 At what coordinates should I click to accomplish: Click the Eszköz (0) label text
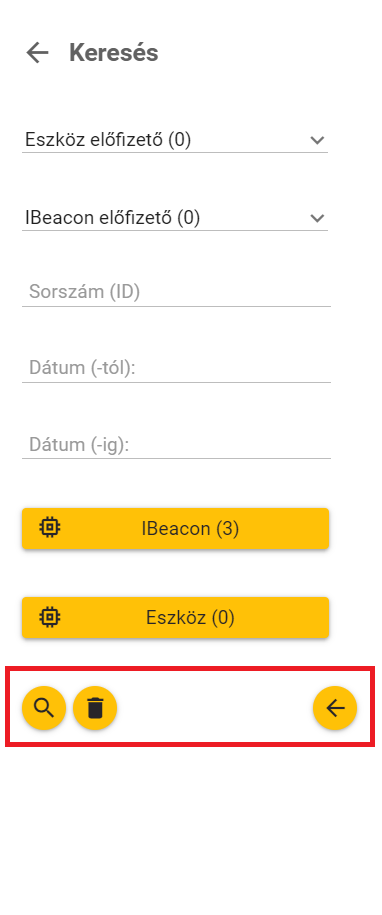pos(190,617)
